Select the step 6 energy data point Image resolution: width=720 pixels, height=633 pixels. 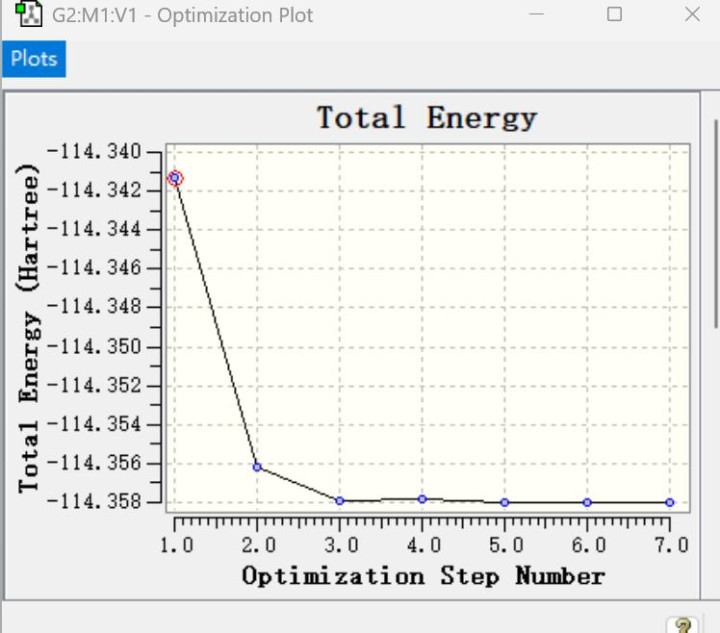587,503
